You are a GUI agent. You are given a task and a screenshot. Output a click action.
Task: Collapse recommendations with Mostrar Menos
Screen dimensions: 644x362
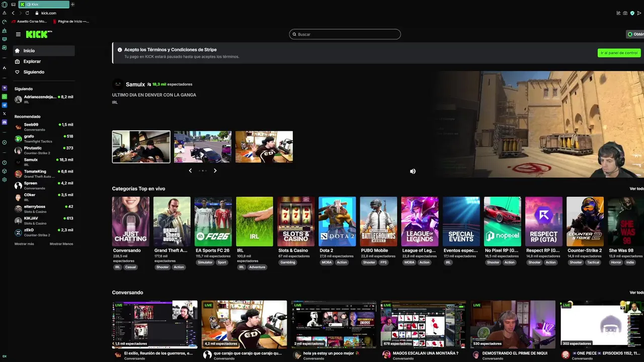coord(61,244)
